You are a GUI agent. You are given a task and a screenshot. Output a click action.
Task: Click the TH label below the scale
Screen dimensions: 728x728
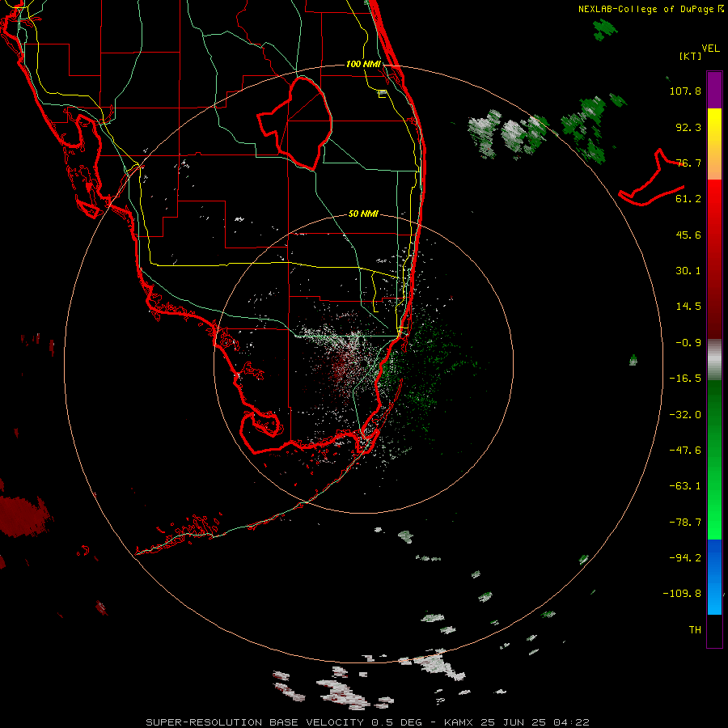coord(695,630)
